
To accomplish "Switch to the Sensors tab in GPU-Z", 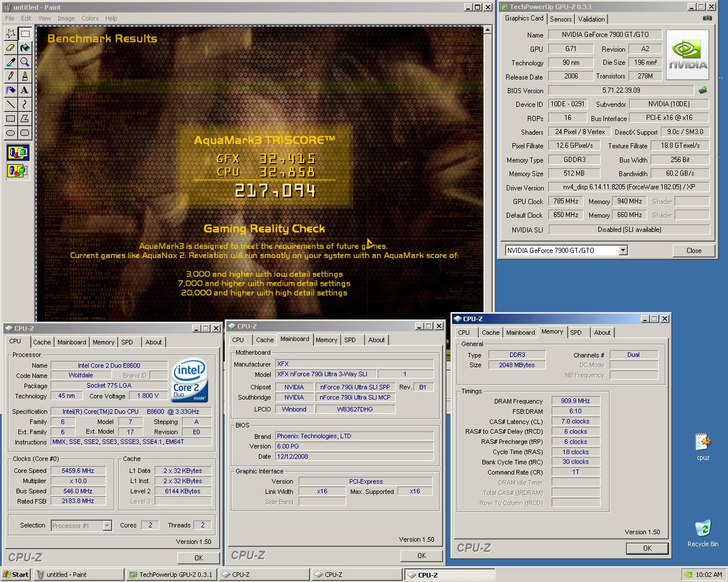I will coord(561,19).
